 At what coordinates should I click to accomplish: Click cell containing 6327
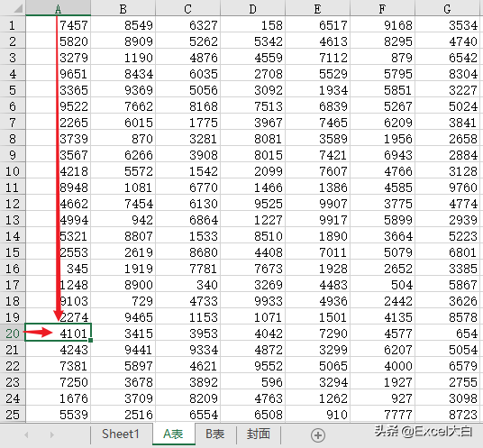point(188,25)
